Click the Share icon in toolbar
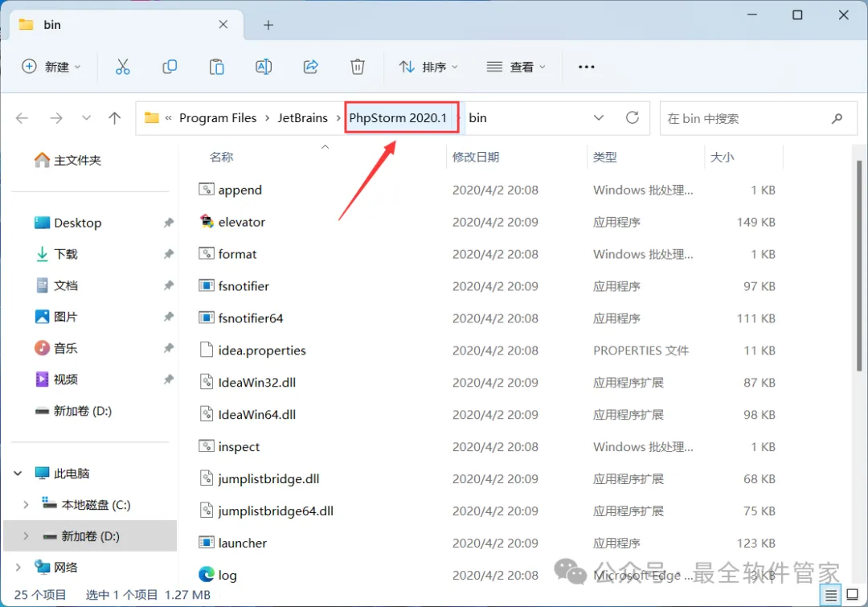The image size is (868, 607). pos(310,67)
